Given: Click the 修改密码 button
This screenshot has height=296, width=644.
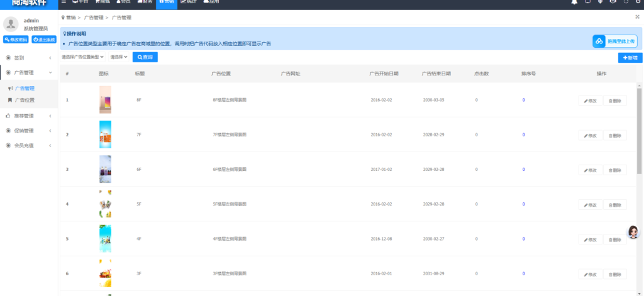Looking at the screenshot, I should pyautogui.click(x=16, y=40).
